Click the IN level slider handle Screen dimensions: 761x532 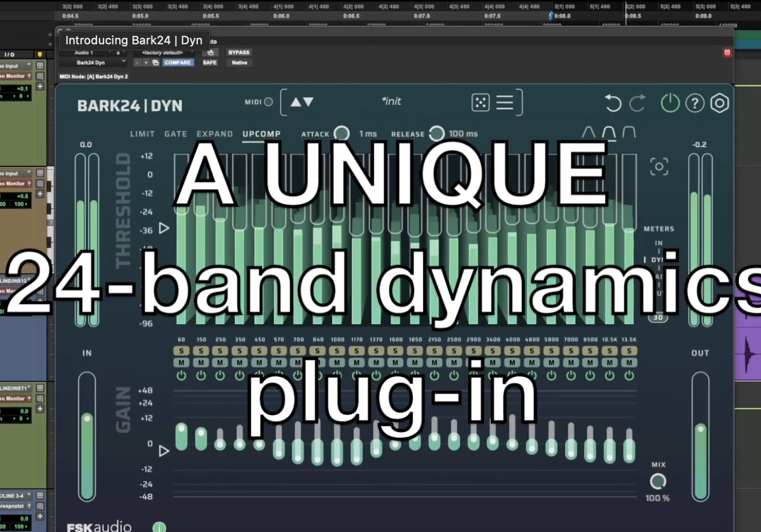tap(87, 419)
